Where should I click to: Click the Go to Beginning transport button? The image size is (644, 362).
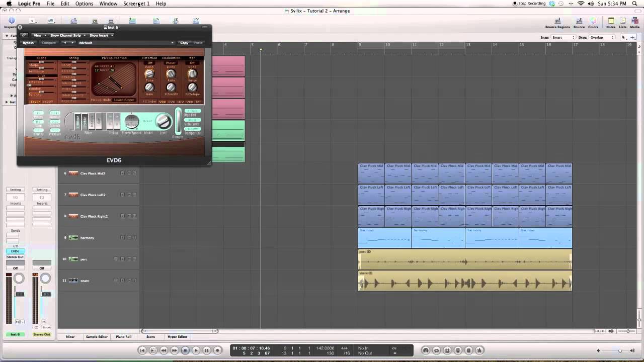pos(142,350)
